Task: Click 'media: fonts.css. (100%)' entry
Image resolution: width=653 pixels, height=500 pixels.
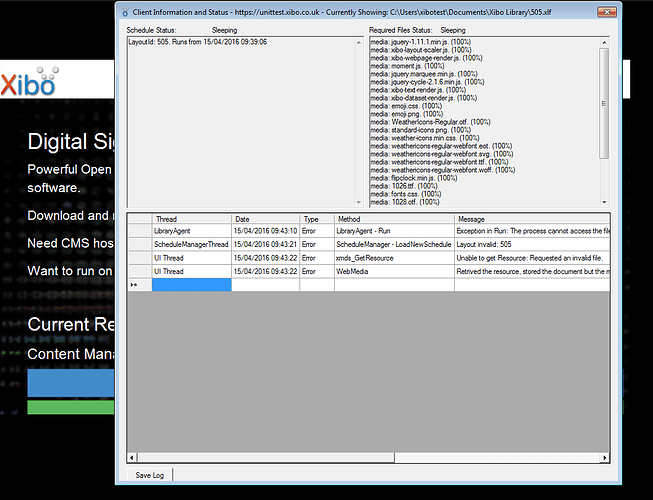Action: [x=406, y=194]
